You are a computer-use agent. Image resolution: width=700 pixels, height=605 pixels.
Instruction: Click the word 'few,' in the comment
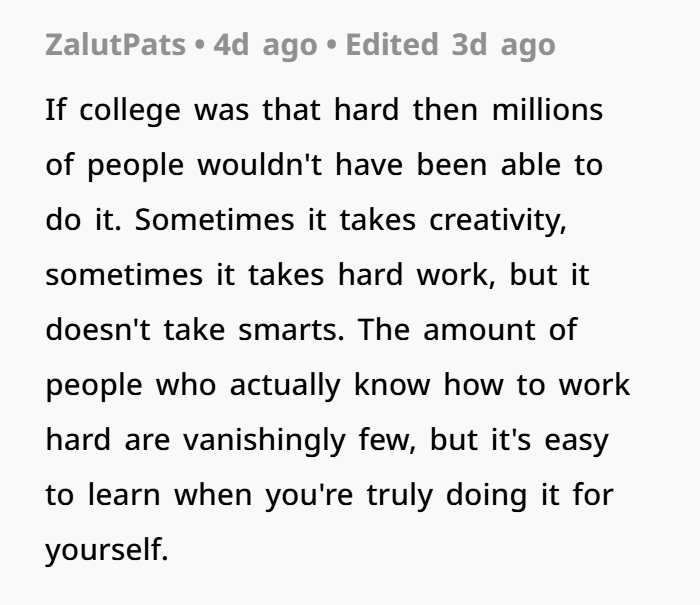(388, 440)
